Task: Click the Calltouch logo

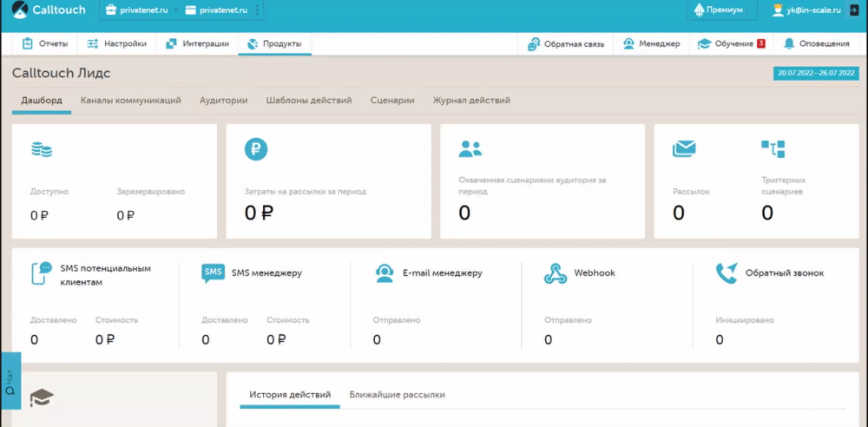Action: click(x=48, y=10)
